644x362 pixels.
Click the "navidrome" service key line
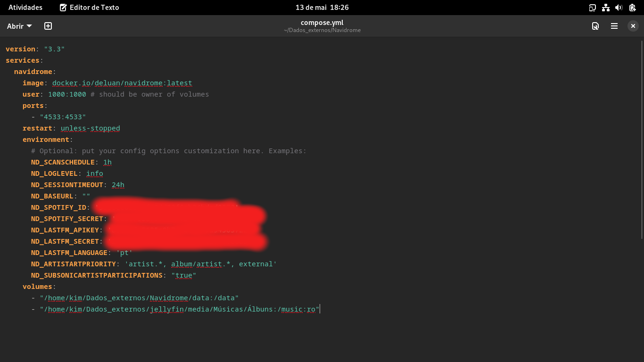click(33, 72)
